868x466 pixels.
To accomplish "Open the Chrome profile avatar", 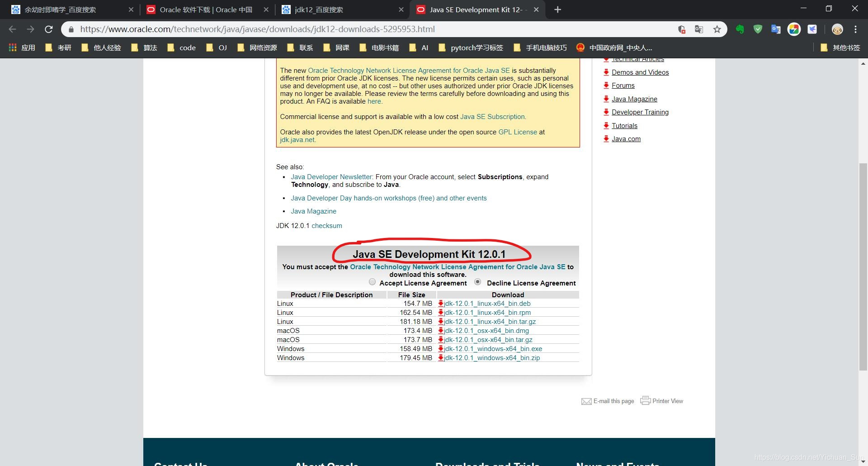I will click(837, 29).
